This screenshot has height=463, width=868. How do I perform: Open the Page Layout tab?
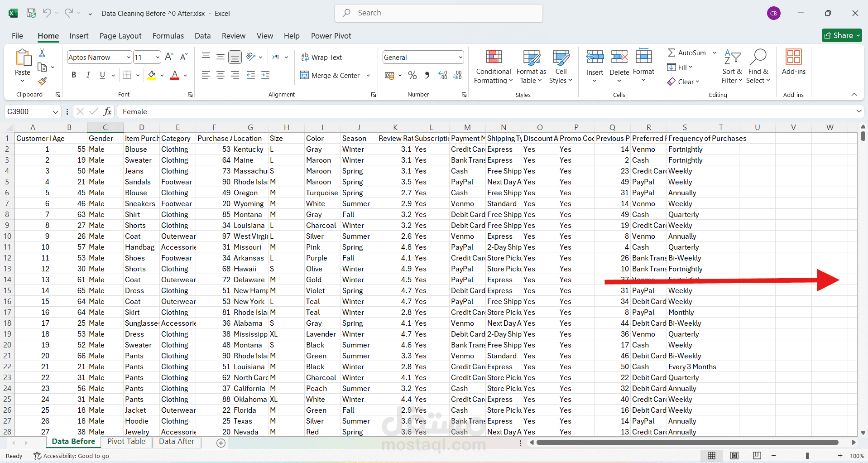tap(120, 36)
